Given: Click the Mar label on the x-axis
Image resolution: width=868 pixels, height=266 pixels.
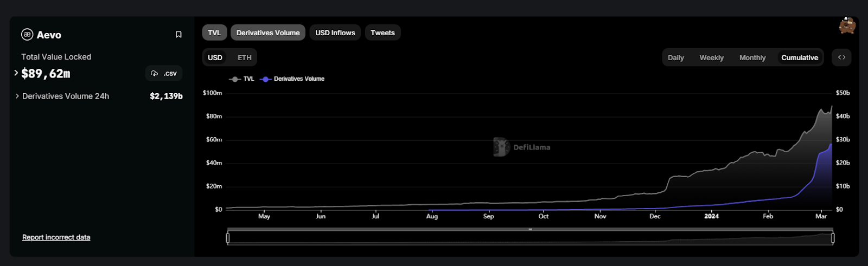Looking at the screenshot, I should [x=821, y=216].
